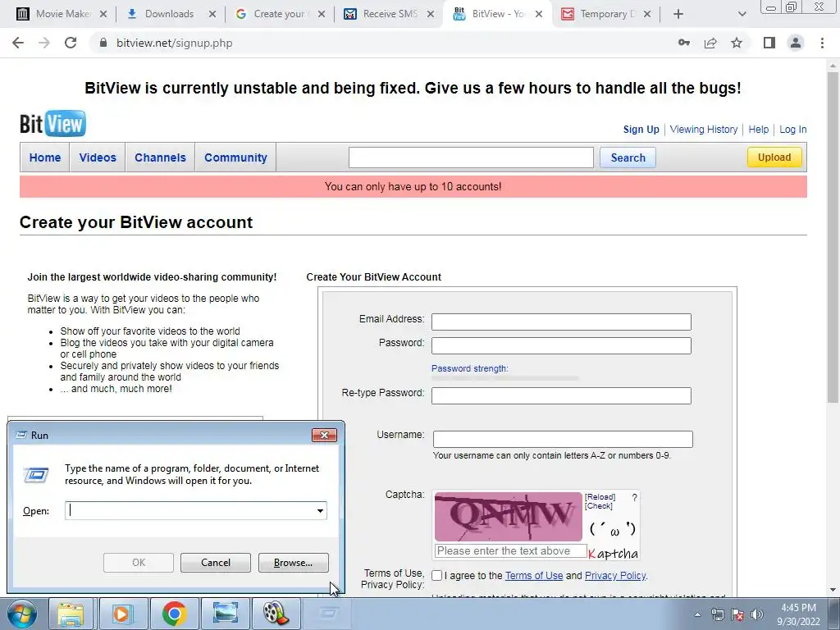
Task: Focus the Email Address field
Action: pos(561,322)
